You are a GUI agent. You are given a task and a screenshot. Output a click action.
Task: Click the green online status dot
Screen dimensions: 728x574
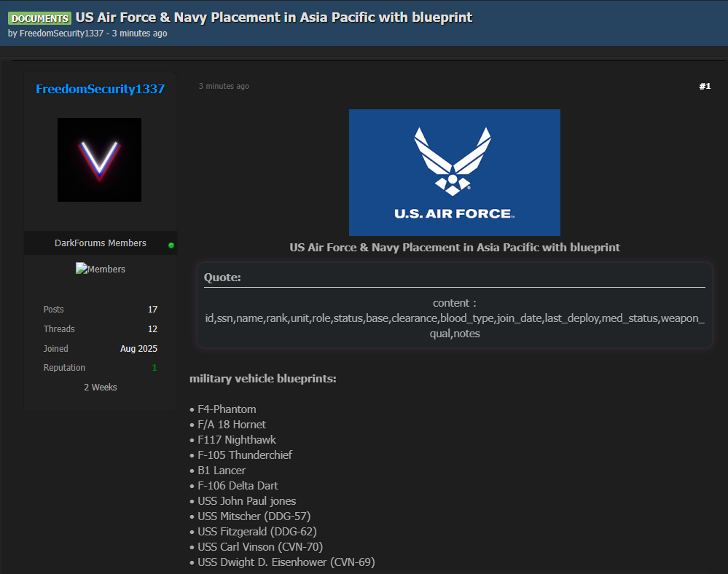171,245
